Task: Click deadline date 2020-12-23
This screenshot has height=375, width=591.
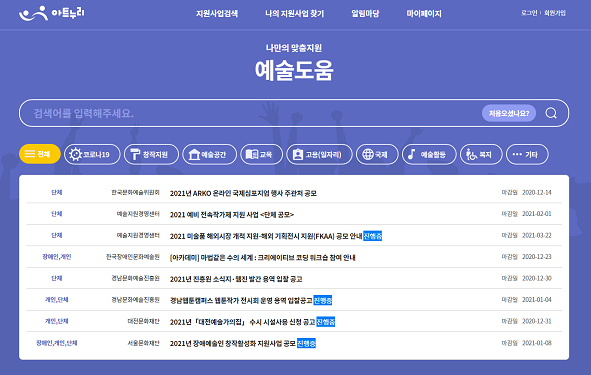Action: pyautogui.click(x=537, y=257)
